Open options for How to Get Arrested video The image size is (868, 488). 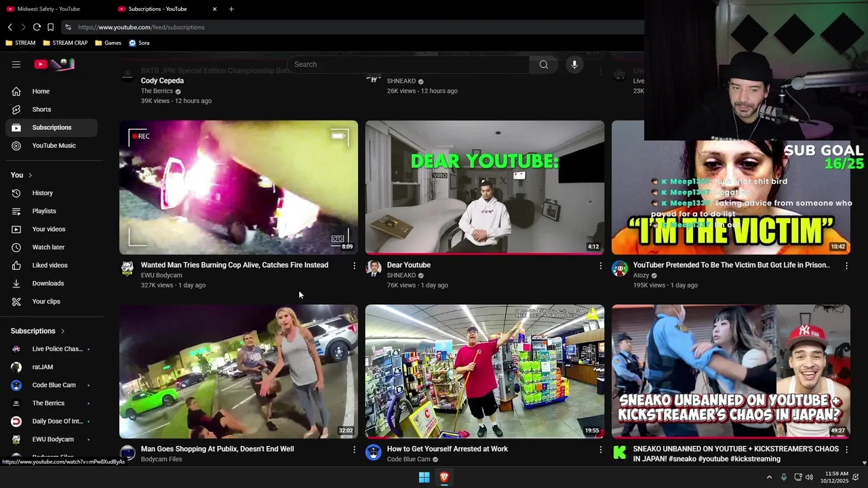600,449
